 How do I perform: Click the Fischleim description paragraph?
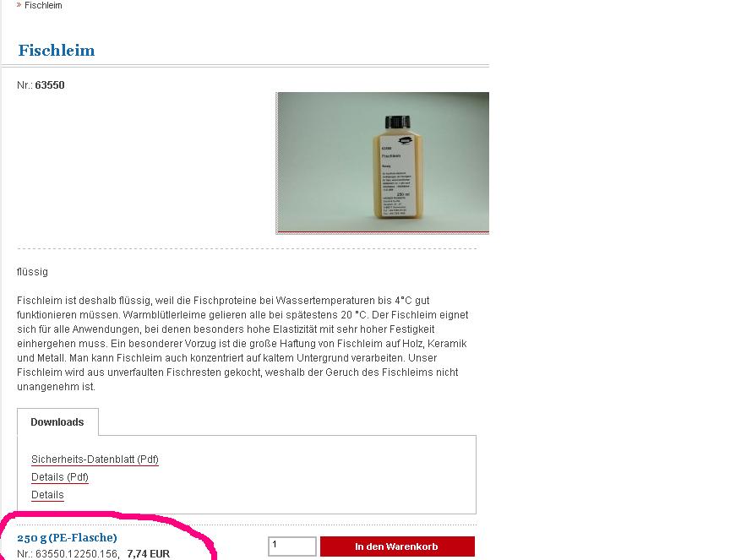242,344
